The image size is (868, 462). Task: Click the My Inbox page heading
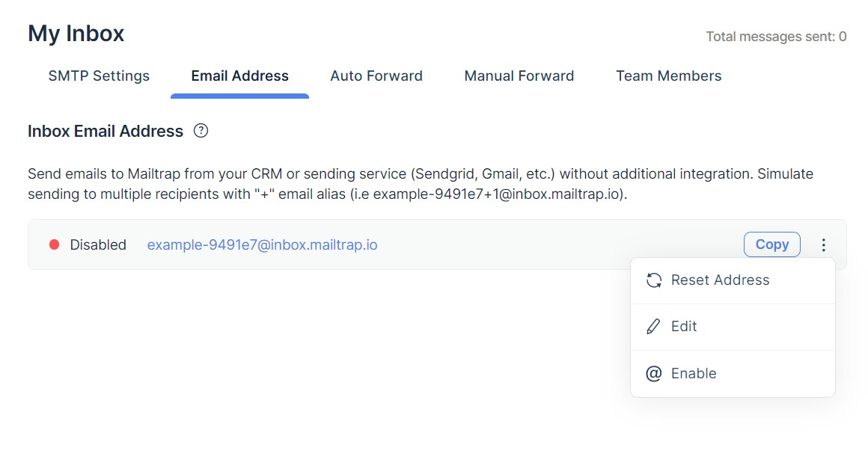76,34
